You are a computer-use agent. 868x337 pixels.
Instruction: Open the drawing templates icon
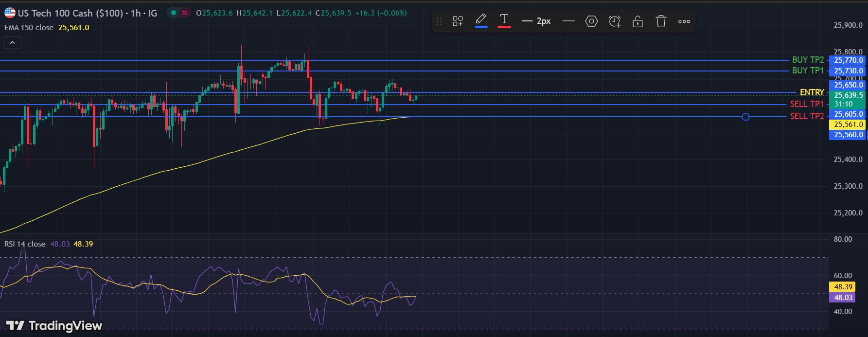(458, 21)
